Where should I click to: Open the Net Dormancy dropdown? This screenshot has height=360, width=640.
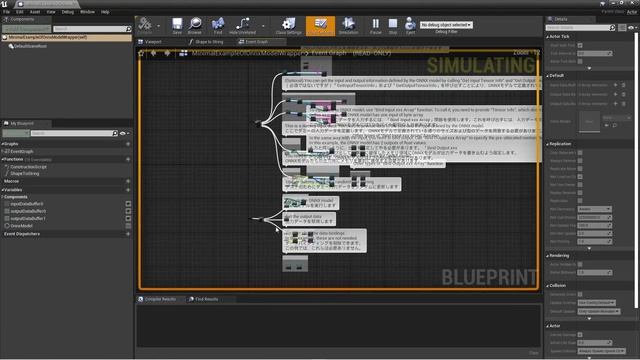coord(594,209)
